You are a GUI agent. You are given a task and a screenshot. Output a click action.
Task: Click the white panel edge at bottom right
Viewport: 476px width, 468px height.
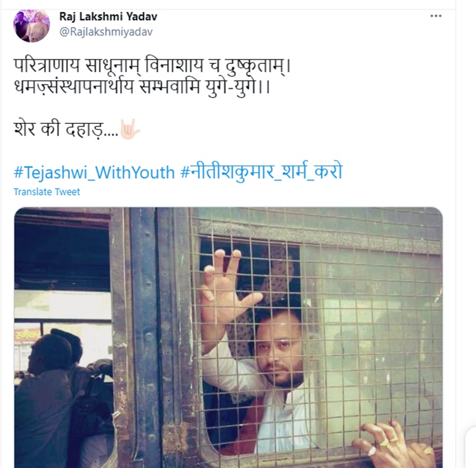(x=470, y=447)
